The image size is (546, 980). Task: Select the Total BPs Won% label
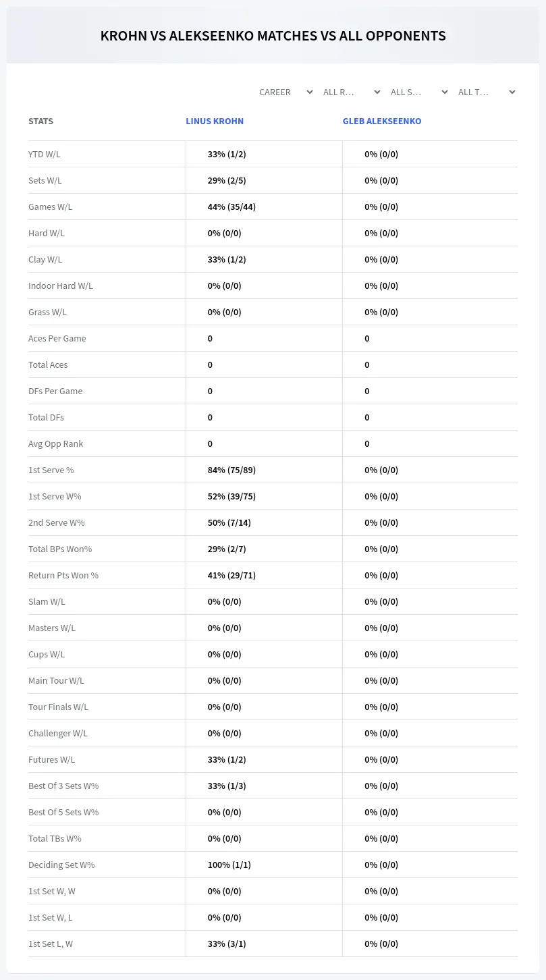[60, 549]
